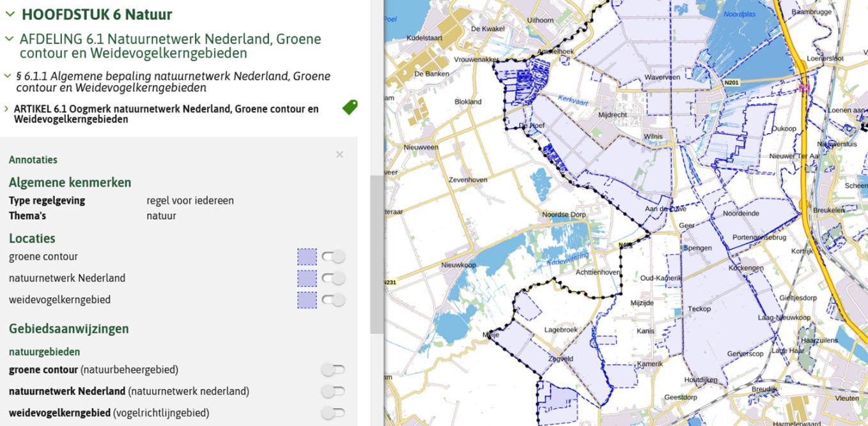Enable groene contour natuurbeheergebied toggle

click(333, 370)
